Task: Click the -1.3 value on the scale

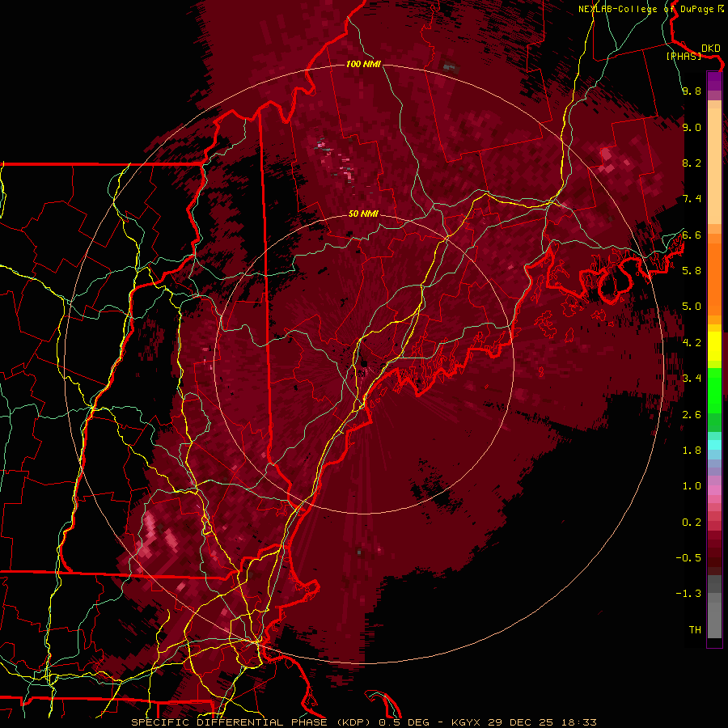Action: pos(688,594)
